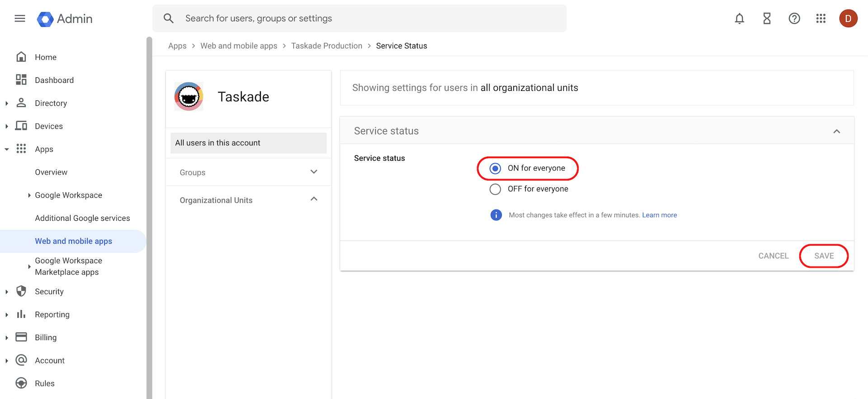Expand the Devices section arrow
The image size is (868, 399).
coord(7,126)
